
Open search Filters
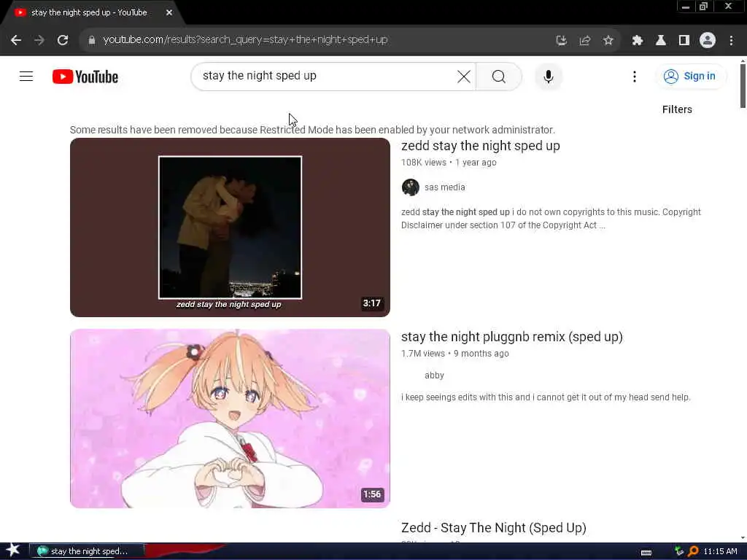point(677,109)
